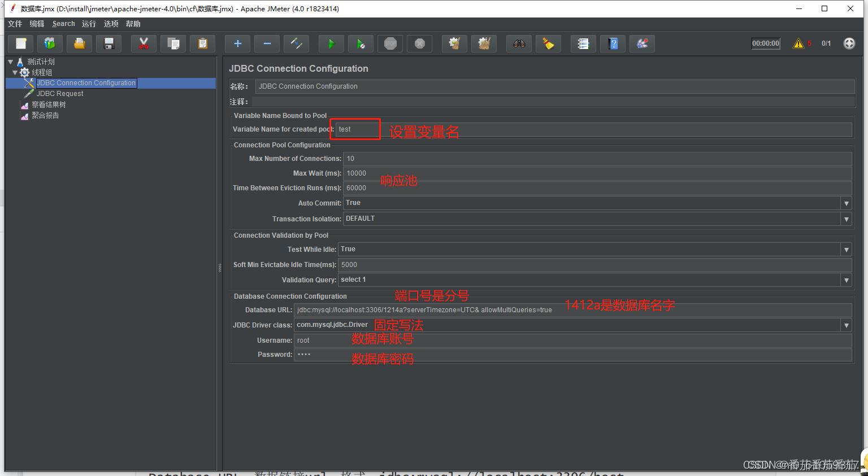Click the Max Number of Connections field
Image resolution: width=868 pixels, height=476 pixels.
pos(597,159)
